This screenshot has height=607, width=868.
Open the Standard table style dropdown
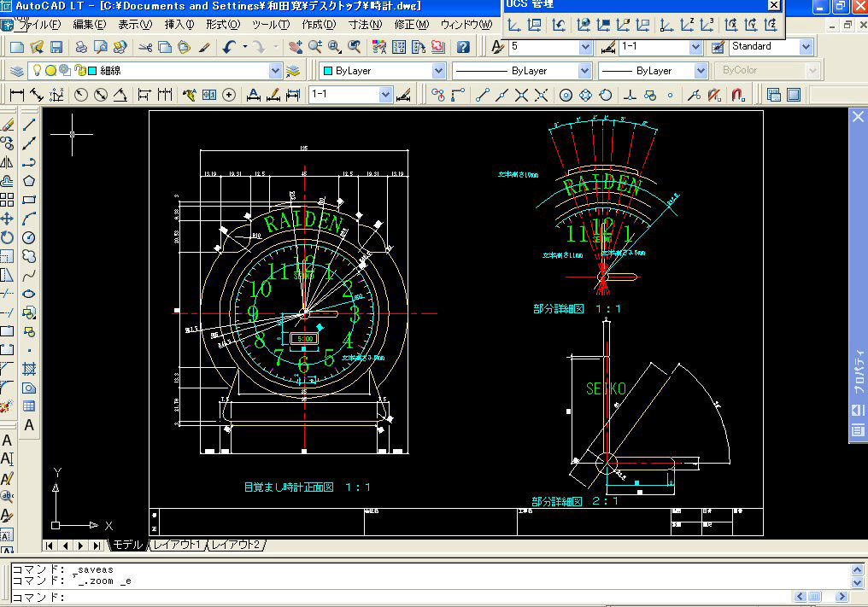pos(806,47)
